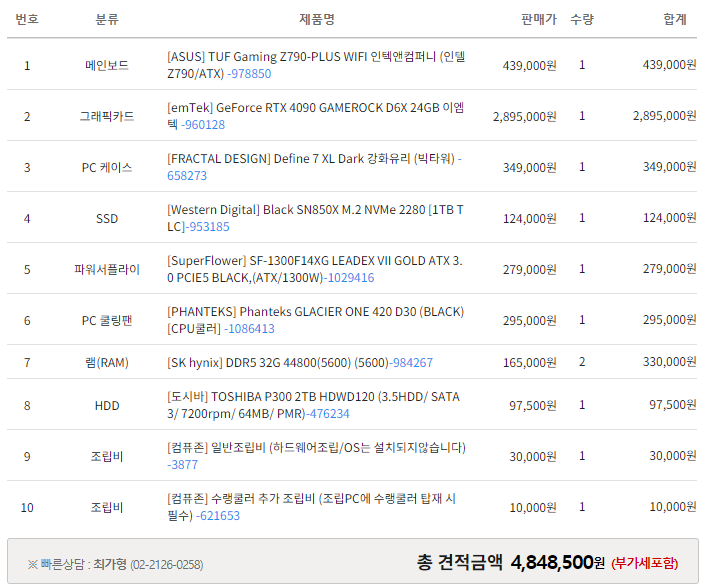719x585 pixels.
Task: Click the total 4,848,500원 amount
Action: 558,563
